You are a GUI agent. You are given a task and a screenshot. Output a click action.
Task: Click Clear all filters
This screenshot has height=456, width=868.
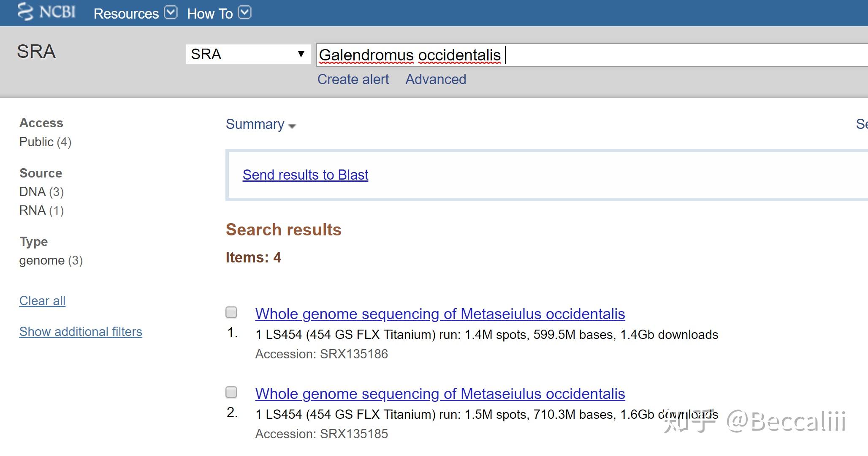[42, 301]
